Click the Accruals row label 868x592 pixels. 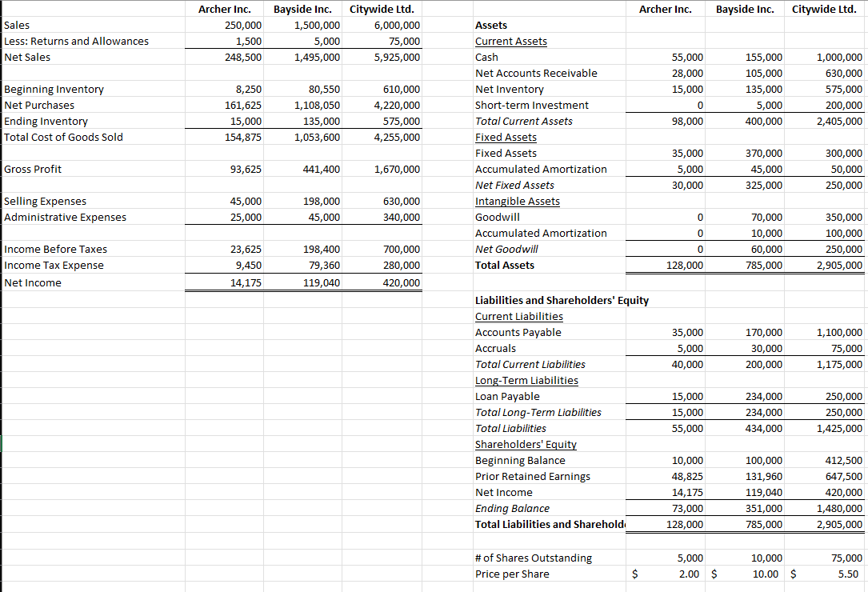point(495,348)
